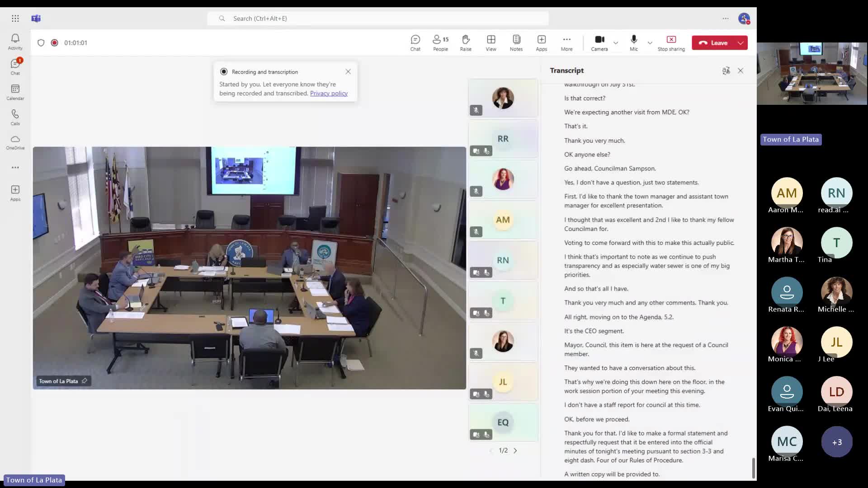
Task: Expand the Mic options chevron
Action: pos(650,43)
